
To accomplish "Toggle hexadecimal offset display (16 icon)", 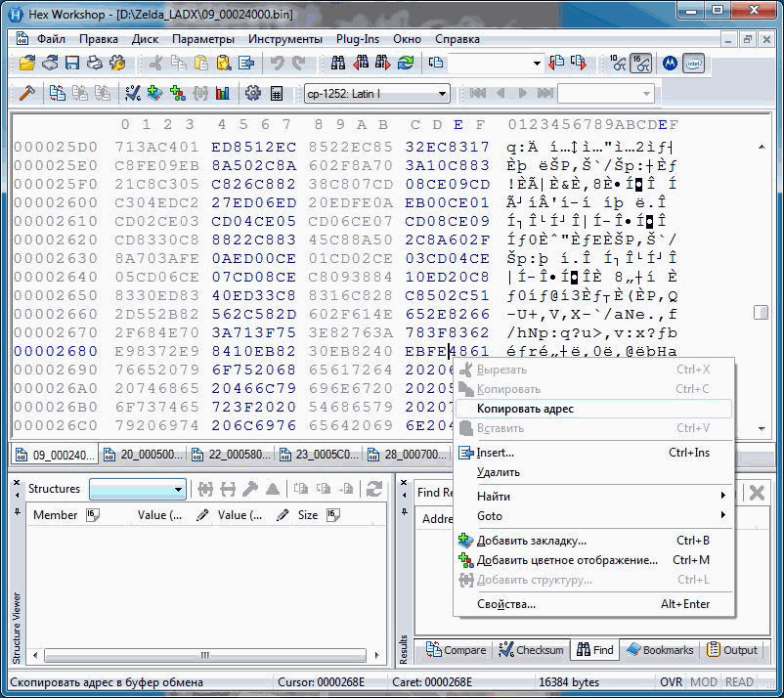I will click(x=640, y=63).
